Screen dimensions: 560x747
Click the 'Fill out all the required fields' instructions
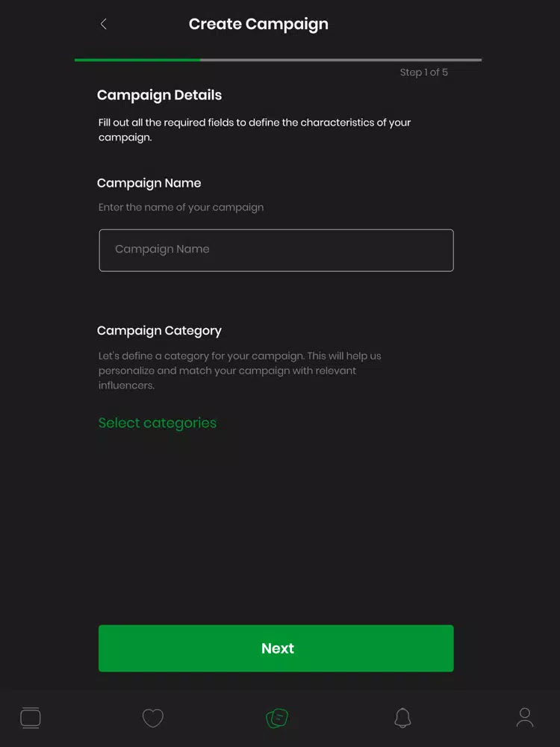coord(255,129)
